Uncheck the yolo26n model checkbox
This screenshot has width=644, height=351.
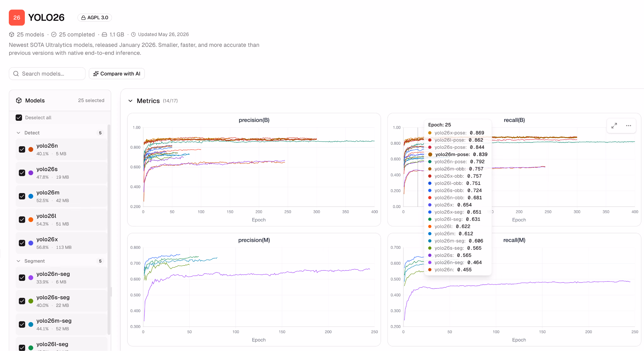(x=22, y=149)
